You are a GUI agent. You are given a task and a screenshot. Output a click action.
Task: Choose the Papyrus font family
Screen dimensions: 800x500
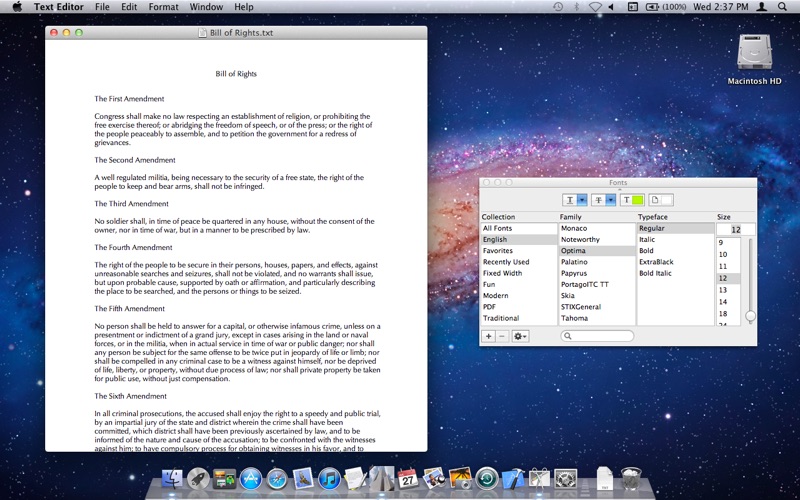point(597,273)
